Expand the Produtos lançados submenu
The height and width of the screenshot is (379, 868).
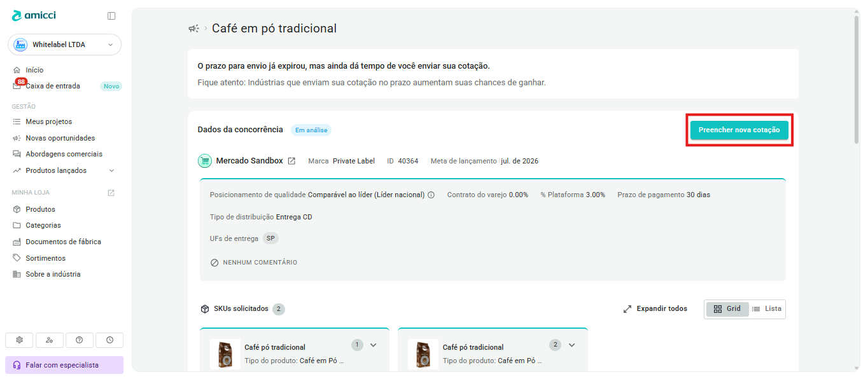point(111,170)
